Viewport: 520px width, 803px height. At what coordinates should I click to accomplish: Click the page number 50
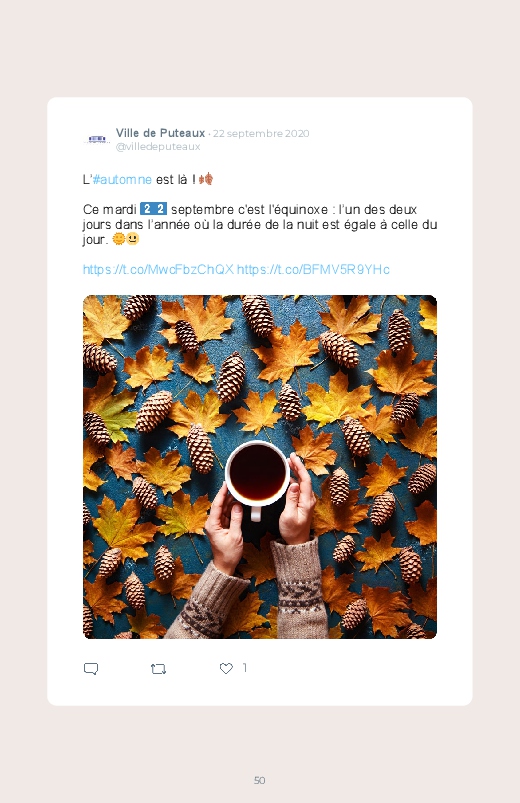(260, 780)
